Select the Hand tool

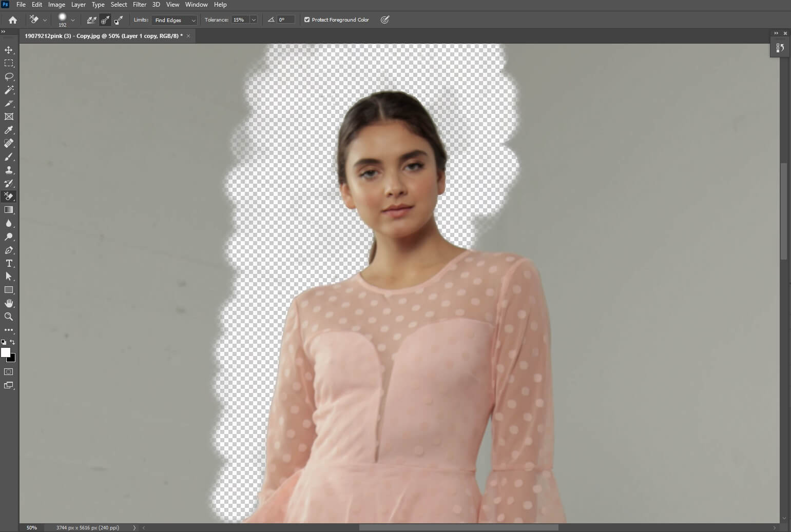[9, 303]
